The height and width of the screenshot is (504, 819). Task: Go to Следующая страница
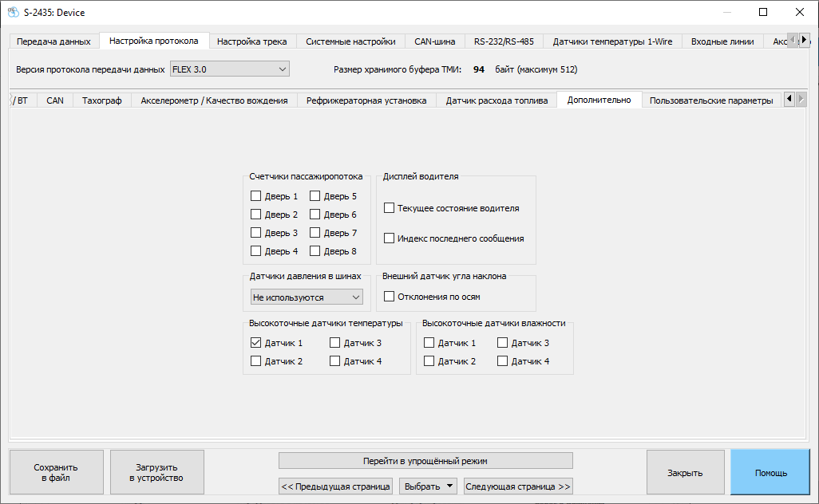(x=518, y=486)
